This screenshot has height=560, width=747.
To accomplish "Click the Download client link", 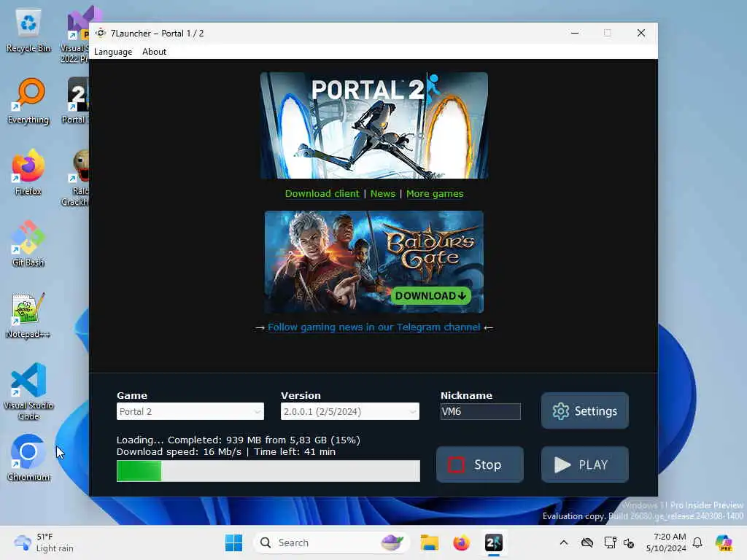I will (322, 194).
